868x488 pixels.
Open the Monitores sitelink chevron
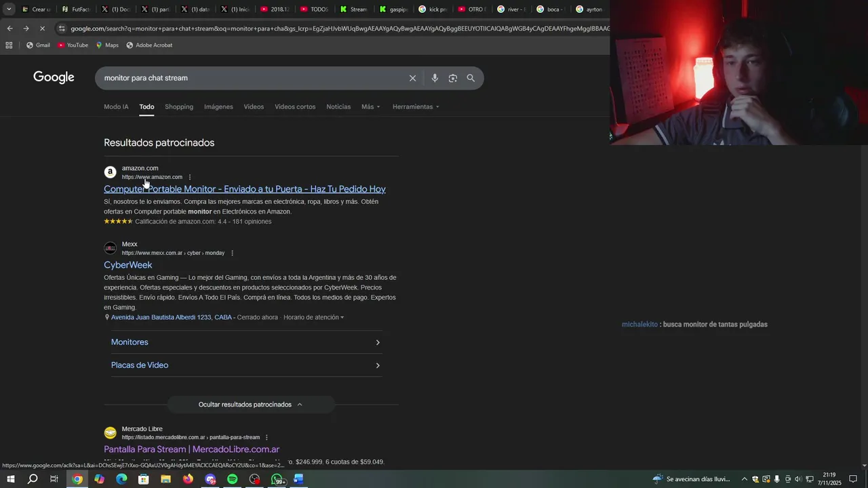point(378,342)
